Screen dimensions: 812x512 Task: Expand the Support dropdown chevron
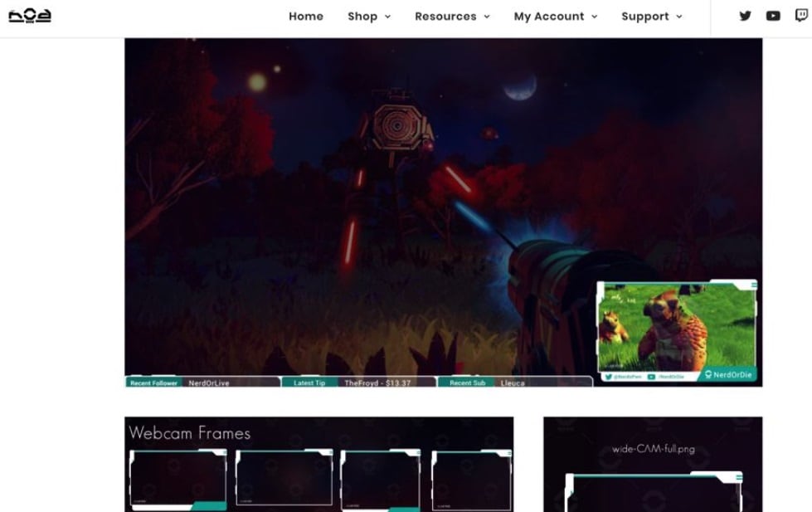679,17
